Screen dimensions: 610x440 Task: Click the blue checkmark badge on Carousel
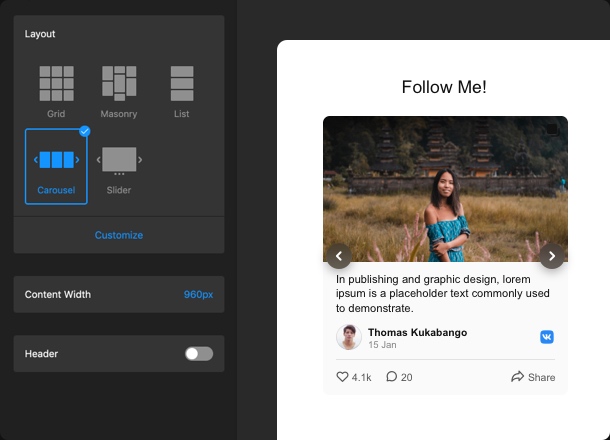tap(84, 131)
